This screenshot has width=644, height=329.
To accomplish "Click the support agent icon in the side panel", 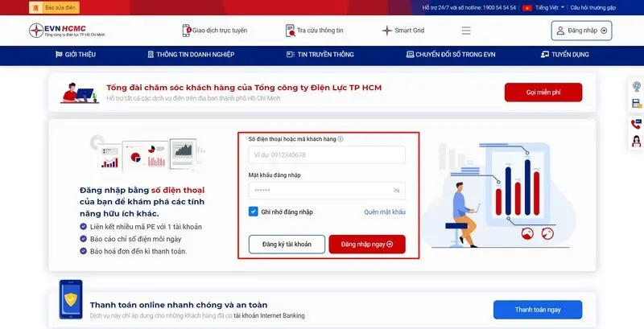I will click(637, 141).
